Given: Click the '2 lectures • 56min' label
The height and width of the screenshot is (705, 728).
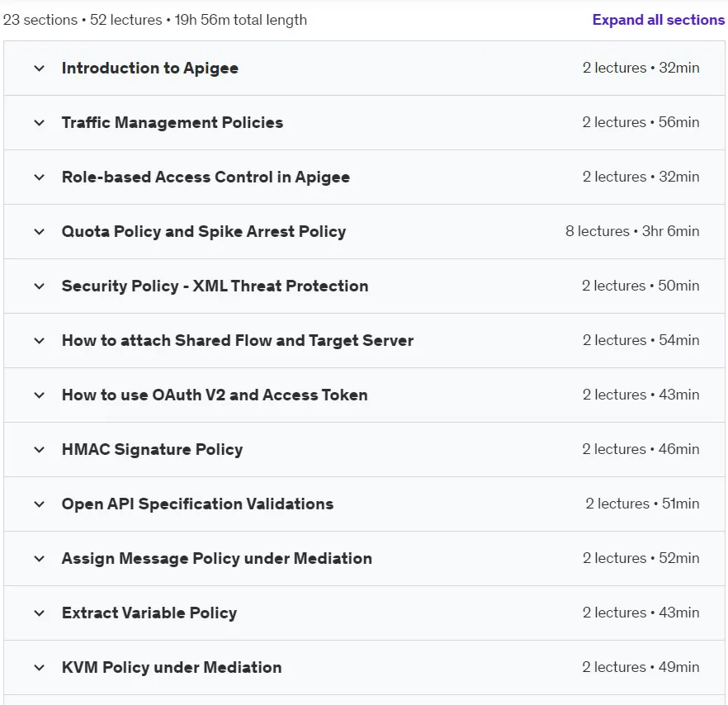Looking at the screenshot, I should (641, 123).
